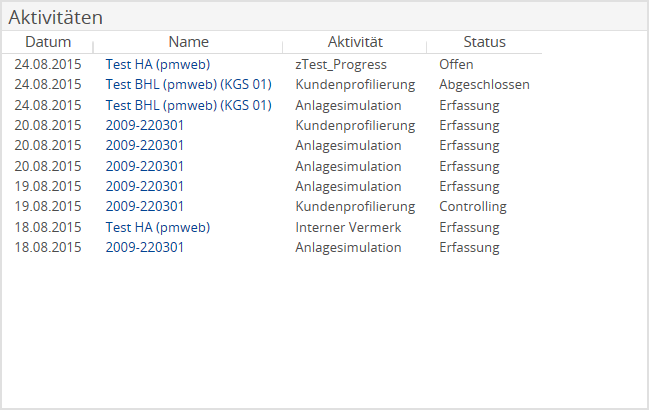Click the Controlling status cell

tap(472, 207)
